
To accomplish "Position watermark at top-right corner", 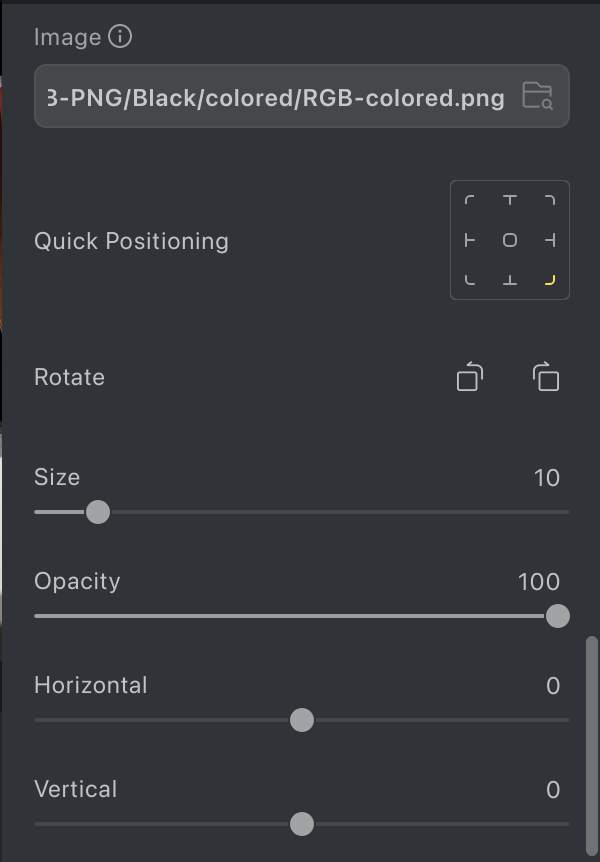I will pyautogui.click(x=549, y=200).
